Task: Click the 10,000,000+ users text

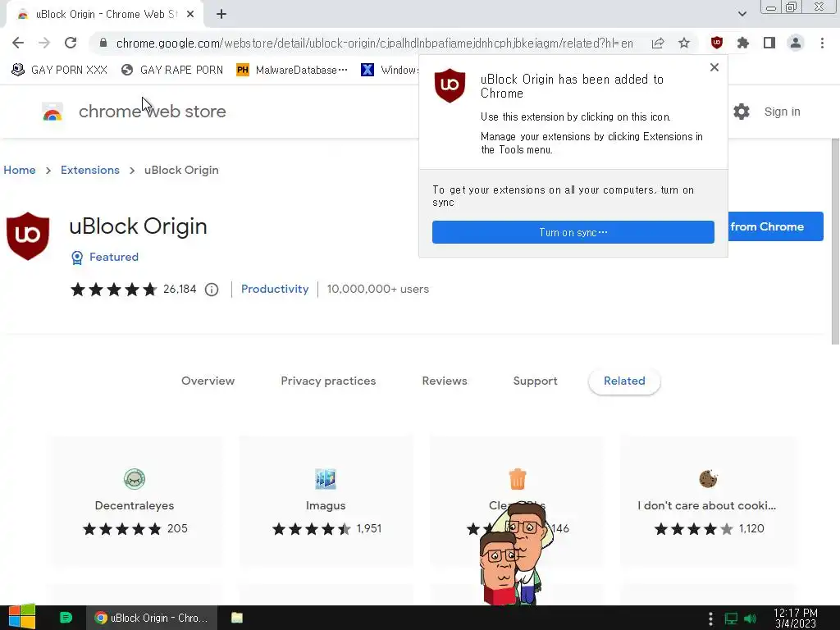Action: pos(377,289)
